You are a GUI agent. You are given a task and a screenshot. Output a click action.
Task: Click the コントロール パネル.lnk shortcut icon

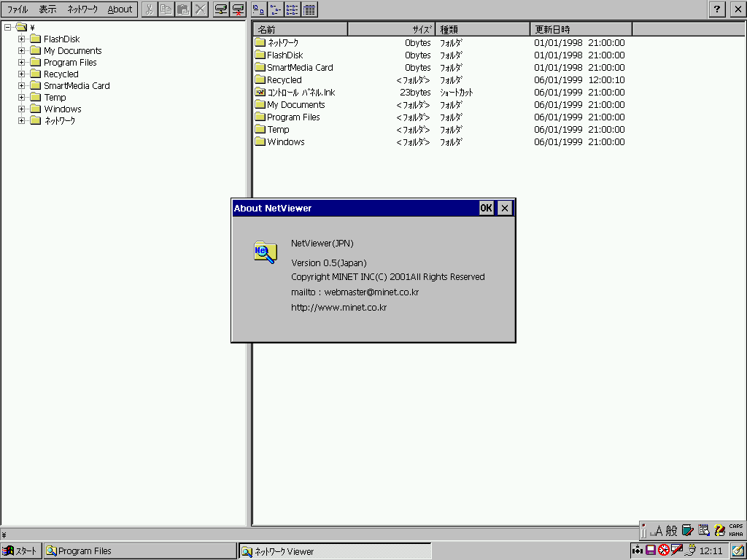[x=260, y=92]
